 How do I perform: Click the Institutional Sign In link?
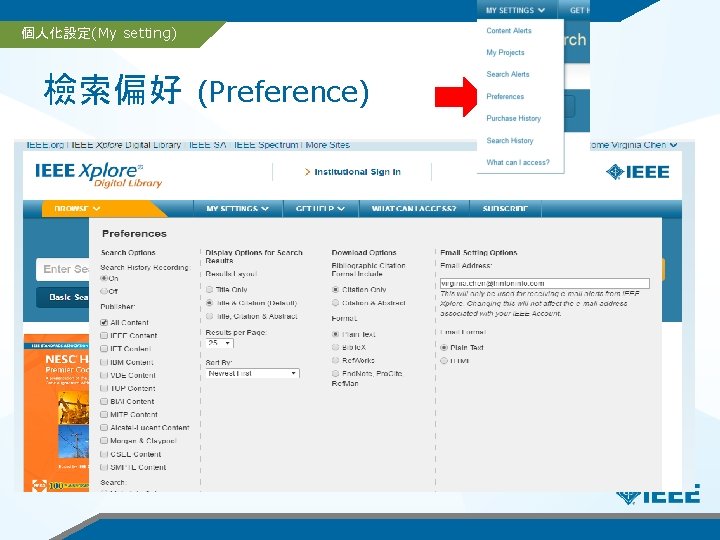[x=353, y=172]
